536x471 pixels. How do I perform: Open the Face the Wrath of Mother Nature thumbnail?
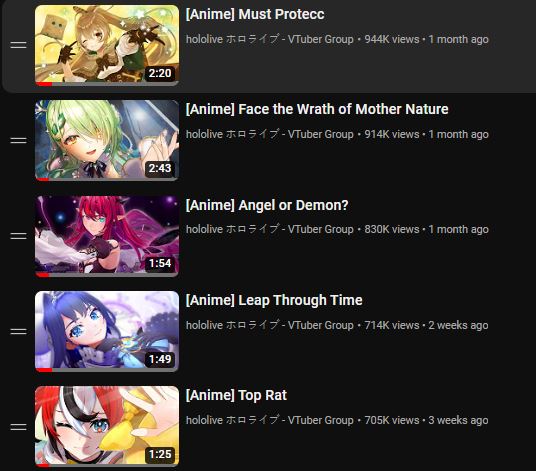(x=107, y=140)
